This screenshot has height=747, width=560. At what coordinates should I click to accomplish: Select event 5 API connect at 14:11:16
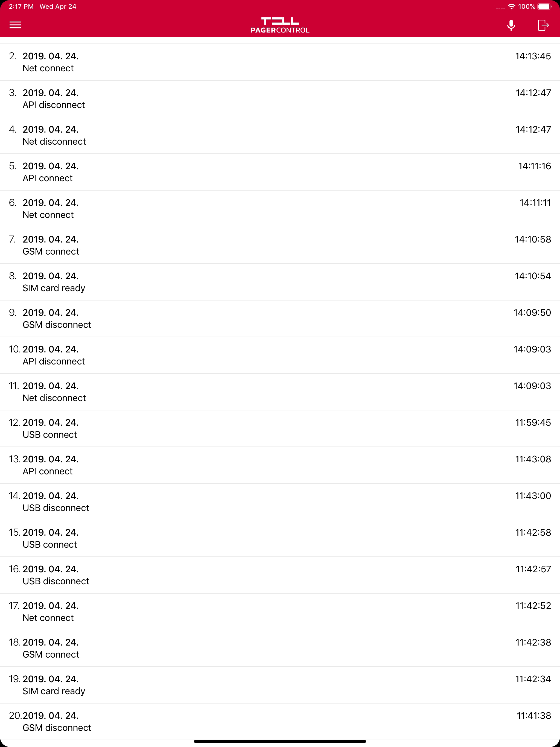280,172
